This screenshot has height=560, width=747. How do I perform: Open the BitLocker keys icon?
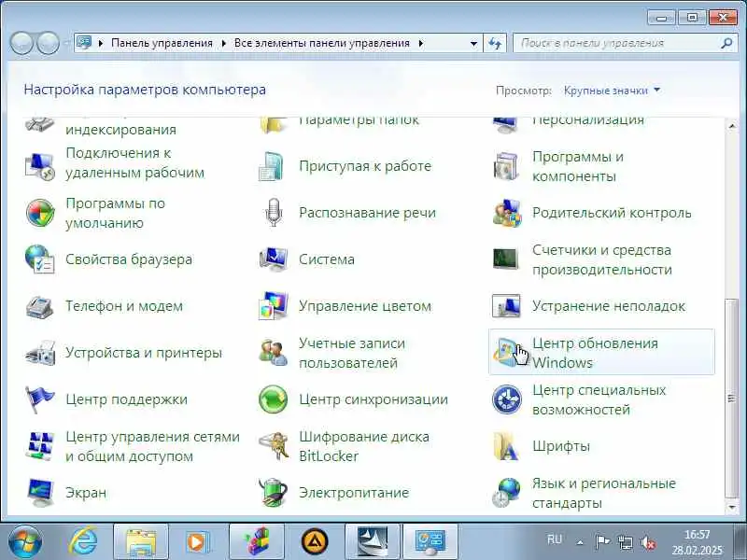[x=273, y=446]
